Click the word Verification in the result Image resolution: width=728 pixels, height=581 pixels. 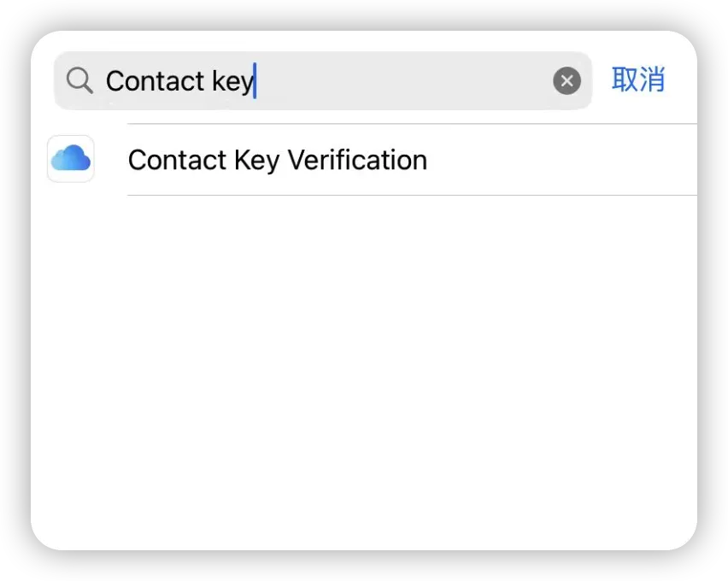coord(357,160)
